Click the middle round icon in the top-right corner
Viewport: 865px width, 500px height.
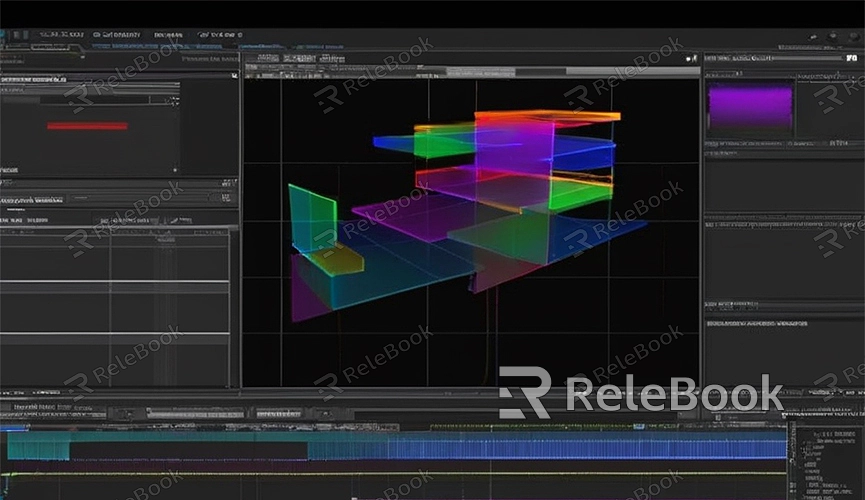pyautogui.click(x=833, y=37)
